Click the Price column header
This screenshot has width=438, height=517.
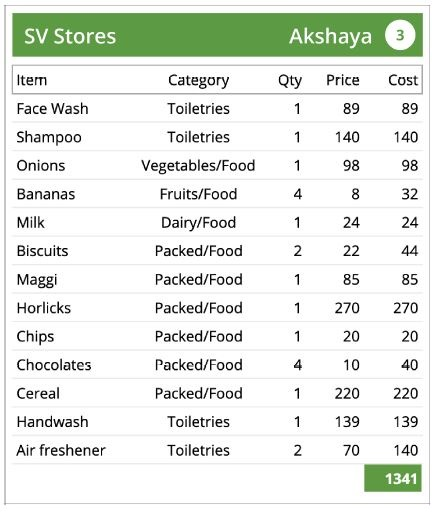tap(343, 80)
